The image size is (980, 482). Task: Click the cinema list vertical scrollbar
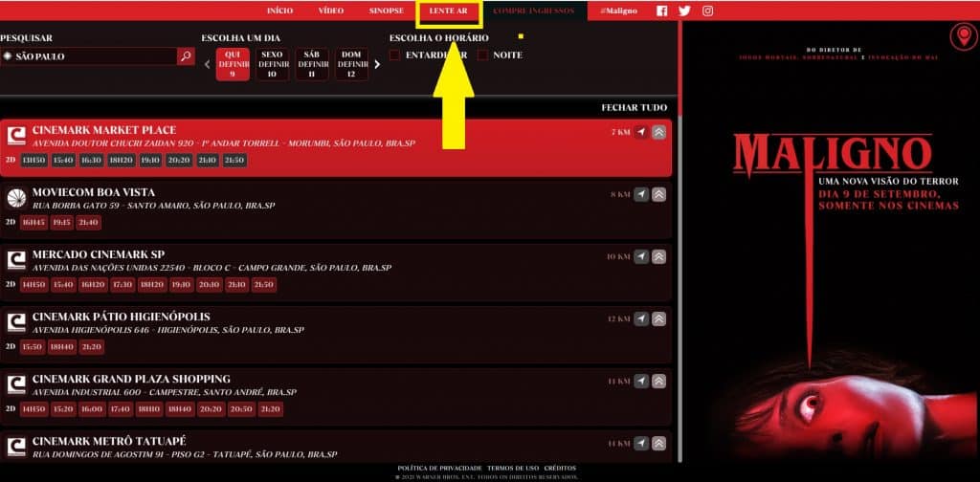click(679, 244)
